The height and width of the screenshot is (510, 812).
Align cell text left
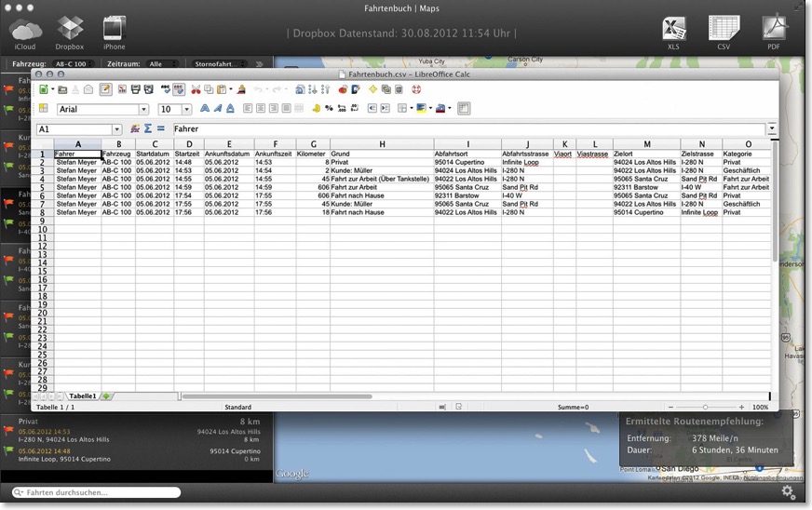click(x=248, y=108)
